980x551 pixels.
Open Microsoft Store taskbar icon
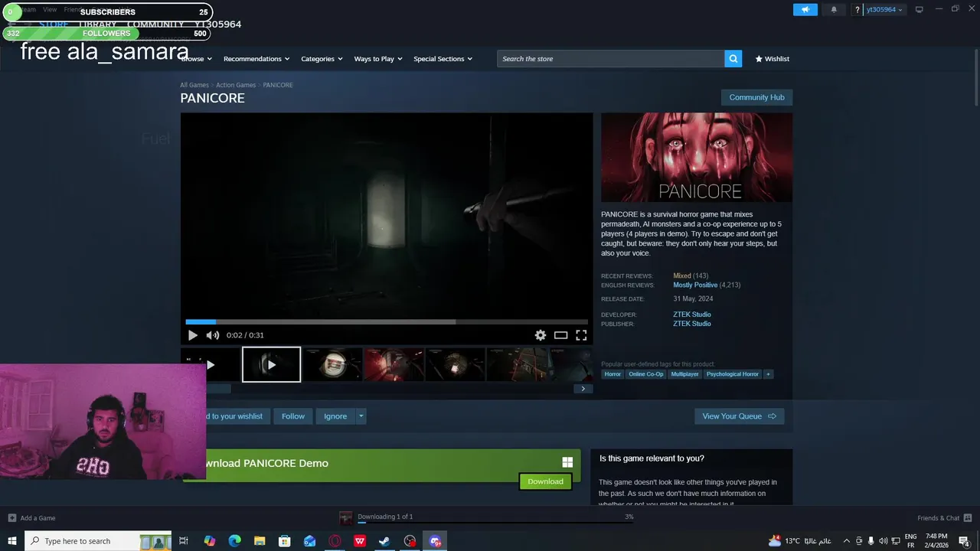tap(284, 541)
